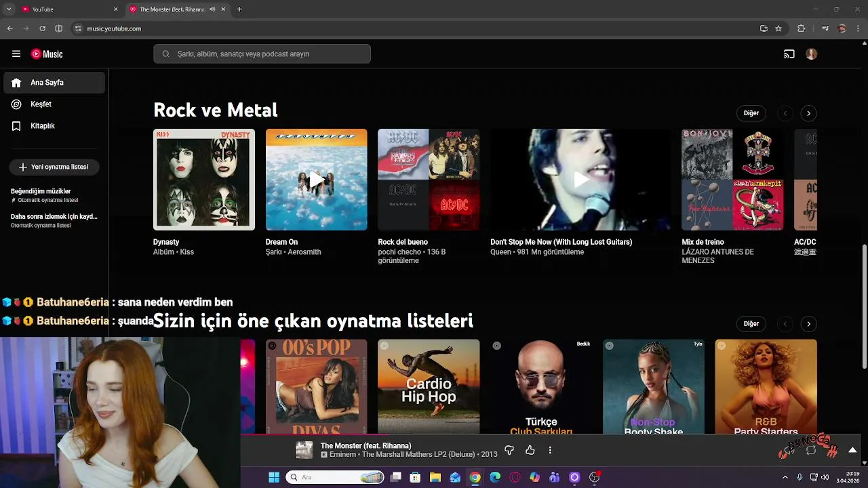Previous arrow in Rock ve Metal row
Screen dimensions: 868x488
tap(785, 113)
